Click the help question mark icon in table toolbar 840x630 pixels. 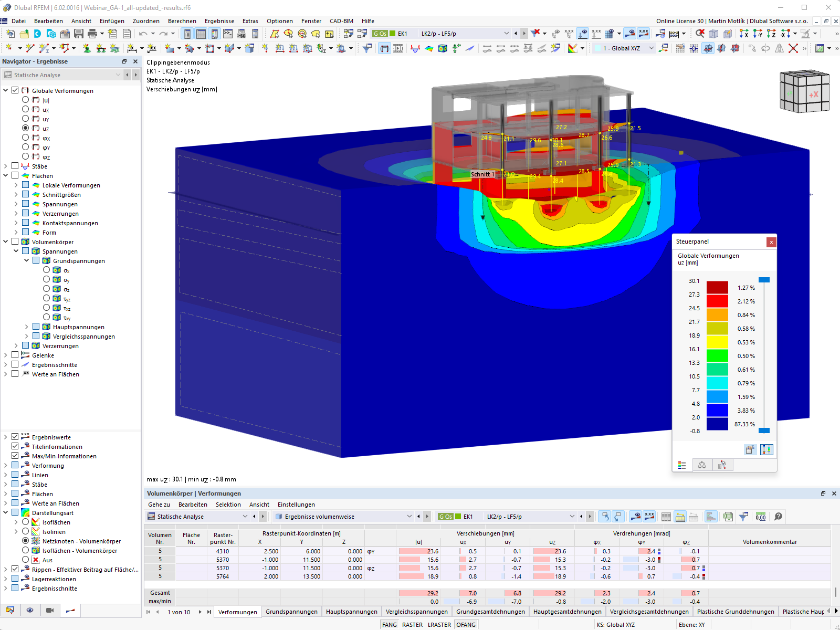tap(778, 517)
